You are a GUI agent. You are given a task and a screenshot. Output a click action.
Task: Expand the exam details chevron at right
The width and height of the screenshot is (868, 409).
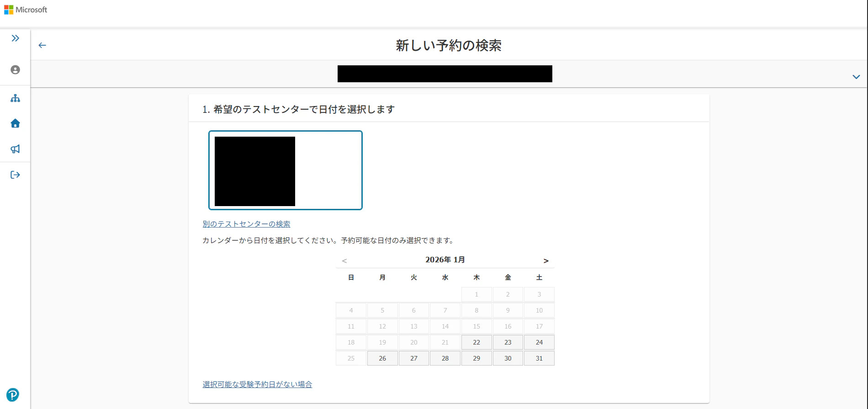856,77
